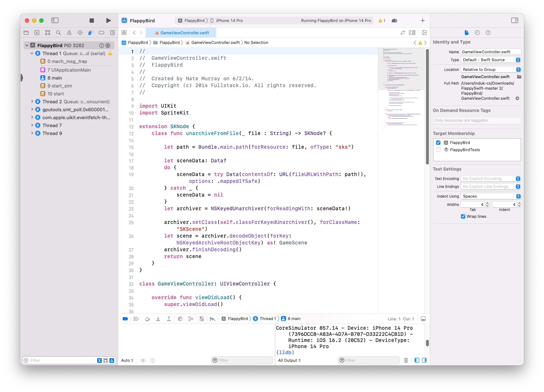This screenshot has width=544, height=392.
Task: Step out in the debug bar
Action: click(x=169, y=319)
